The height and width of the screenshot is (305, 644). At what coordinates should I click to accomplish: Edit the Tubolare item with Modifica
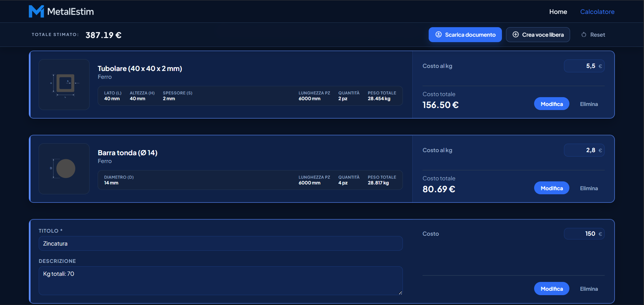click(x=551, y=104)
